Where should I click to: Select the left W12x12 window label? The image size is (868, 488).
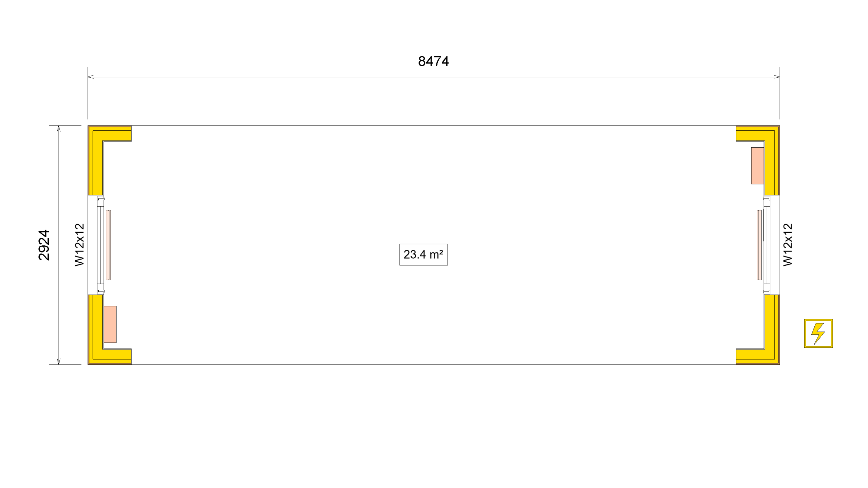tap(79, 245)
